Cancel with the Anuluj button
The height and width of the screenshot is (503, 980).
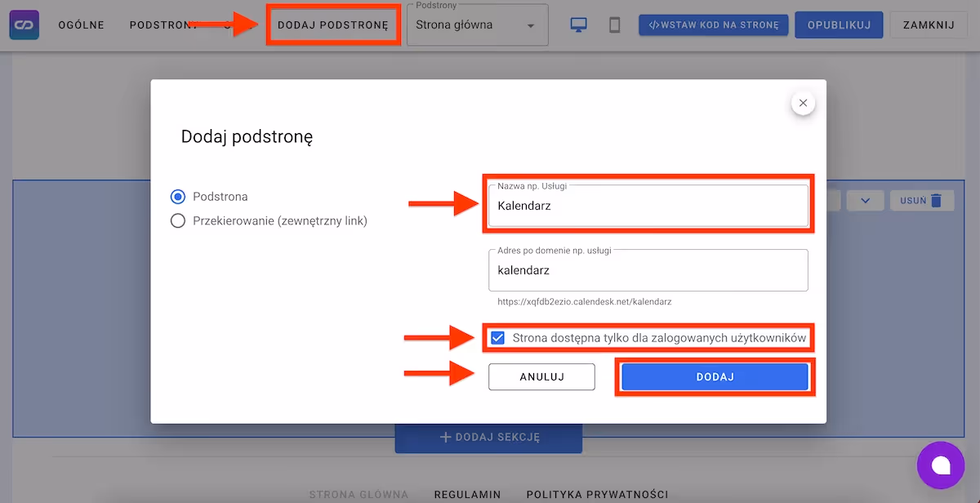point(541,377)
